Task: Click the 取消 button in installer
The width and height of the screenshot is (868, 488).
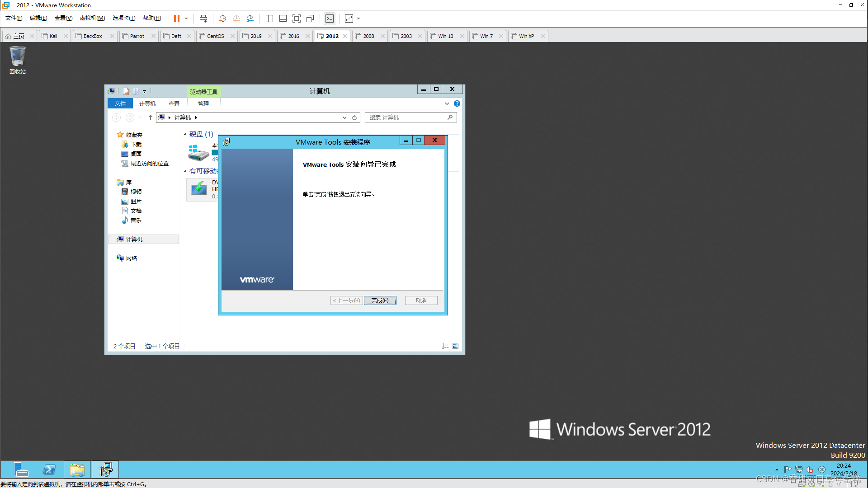Action: click(x=421, y=300)
